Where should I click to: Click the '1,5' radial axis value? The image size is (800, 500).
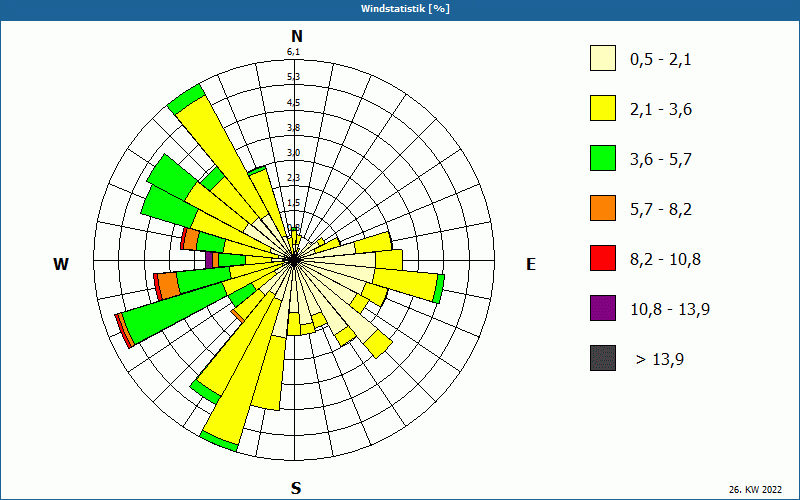293,203
